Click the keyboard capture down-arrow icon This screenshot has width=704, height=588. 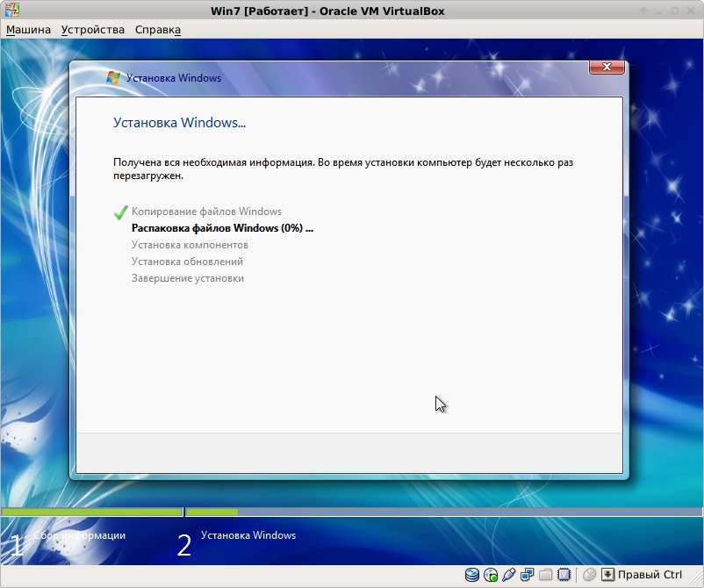pyautogui.click(x=607, y=575)
